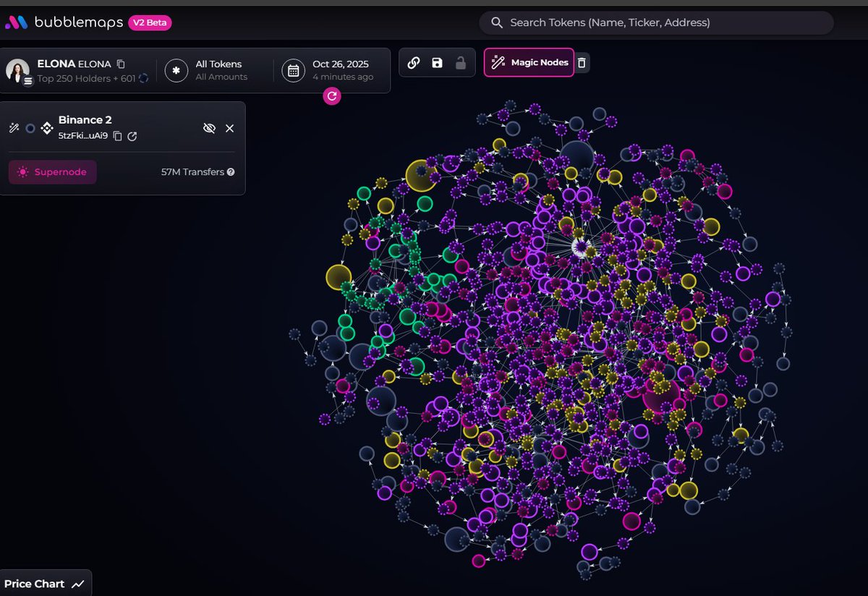Close the Binance 2 details panel
The image size is (868, 596).
pos(229,128)
